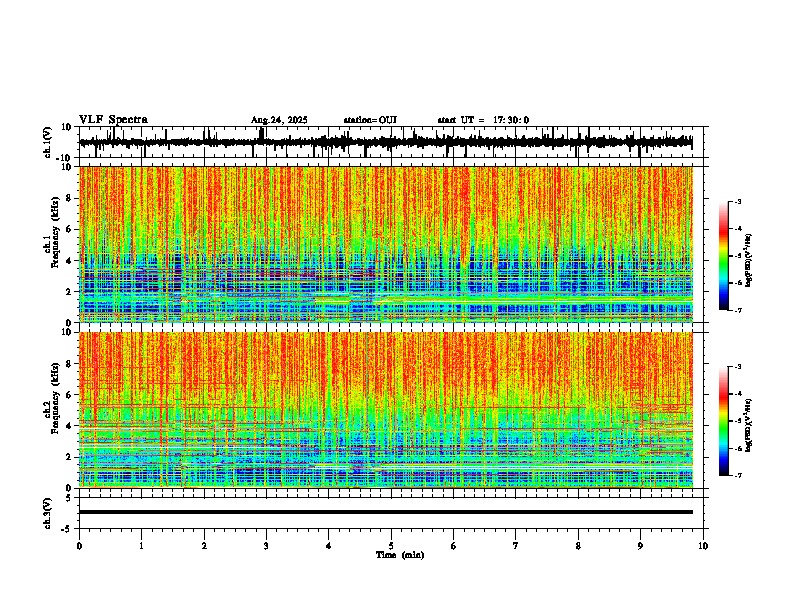Click time axis tick label '9'

640,546
